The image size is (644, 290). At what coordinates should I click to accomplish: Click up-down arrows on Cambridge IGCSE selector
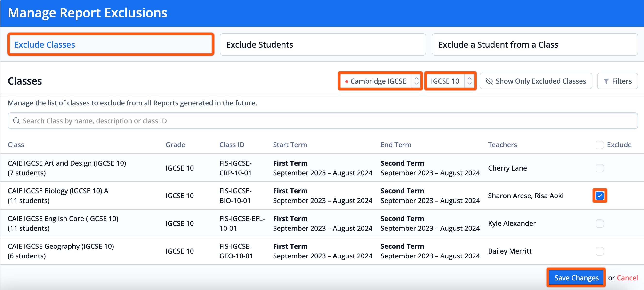click(x=416, y=81)
